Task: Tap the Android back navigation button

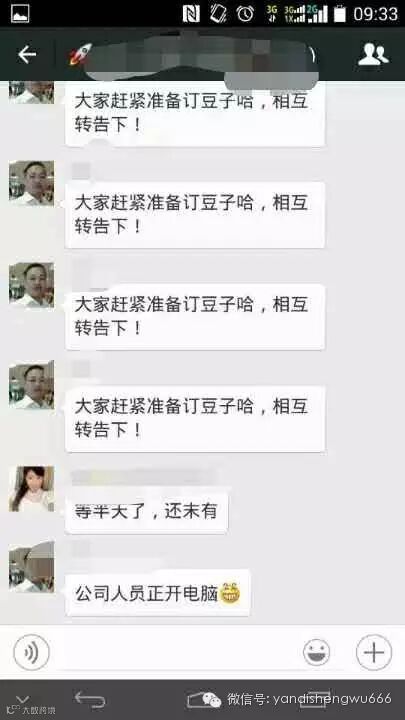Action: pos(90,700)
